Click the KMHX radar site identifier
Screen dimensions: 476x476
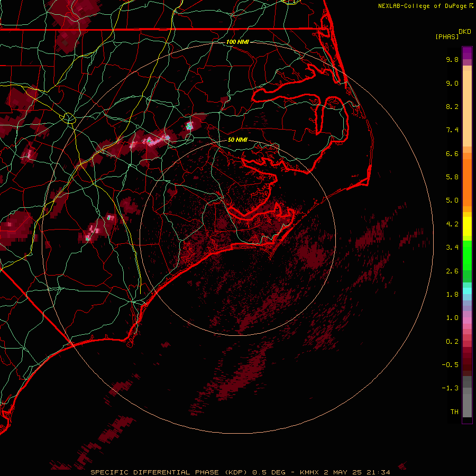(x=309, y=472)
